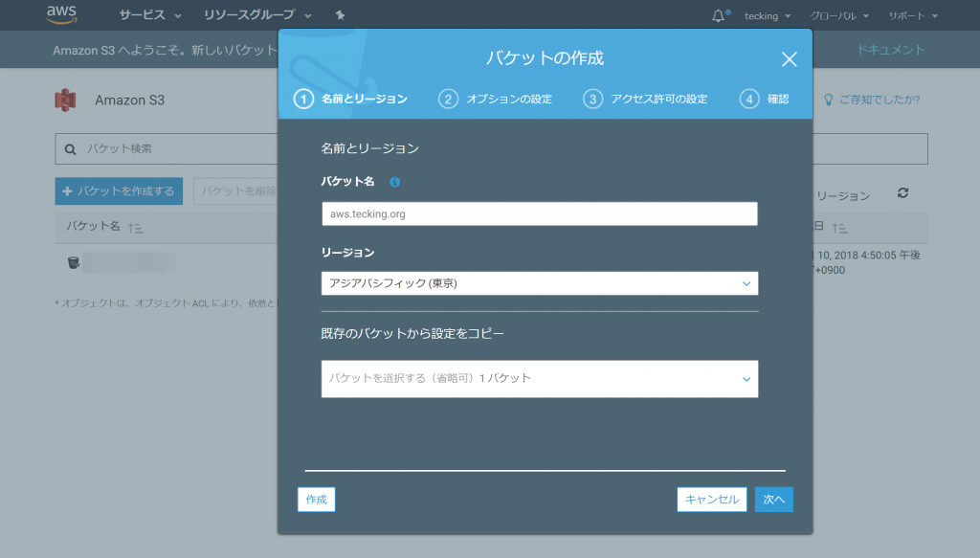Viewport: 980px width, 558px height.
Task: Click the Amazon S3 service icon
Action: click(x=66, y=100)
